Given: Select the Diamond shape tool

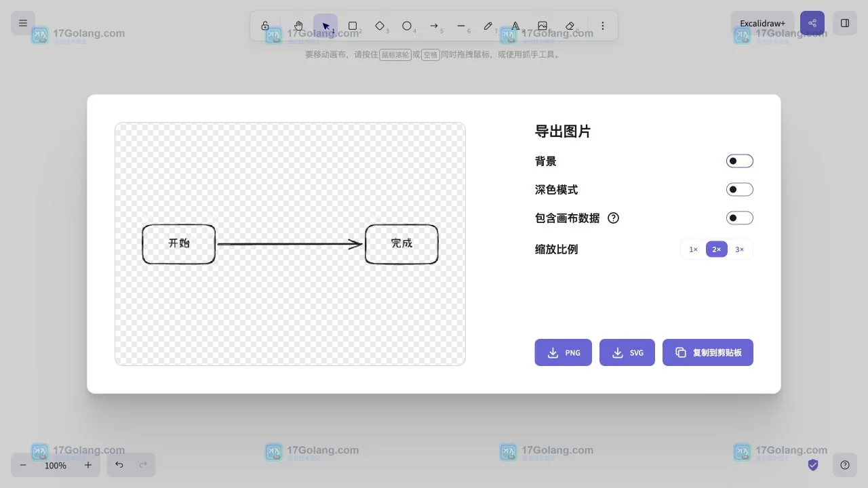Looking at the screenshot, I should [x=380, y=26].
